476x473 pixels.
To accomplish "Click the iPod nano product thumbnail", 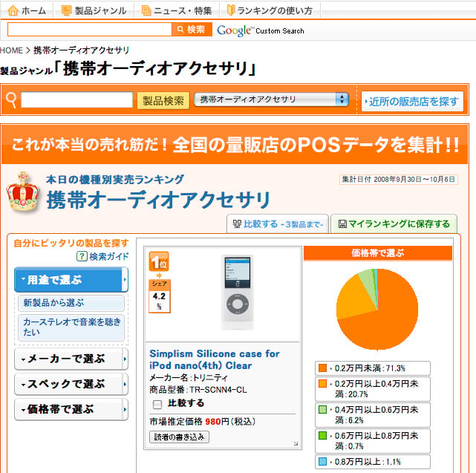I will 238,293.
